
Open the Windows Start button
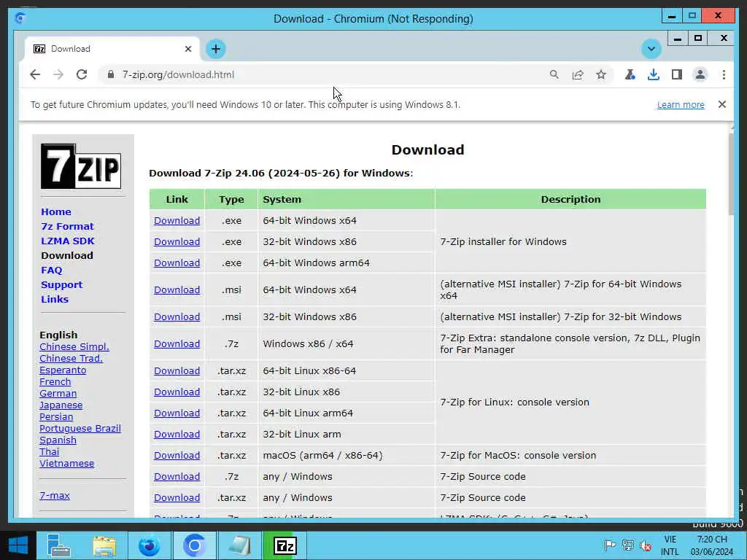click(x=18, y=545)
